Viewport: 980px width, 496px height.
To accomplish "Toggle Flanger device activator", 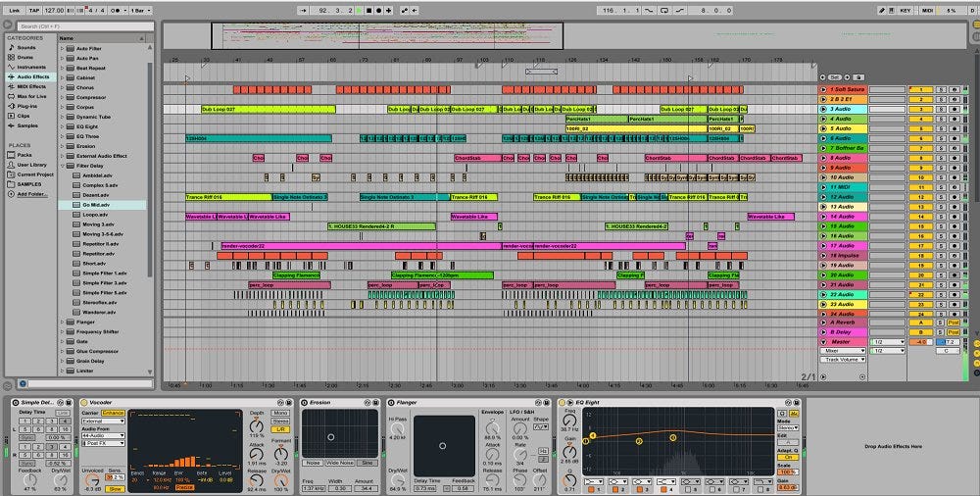I will point(391,403).
